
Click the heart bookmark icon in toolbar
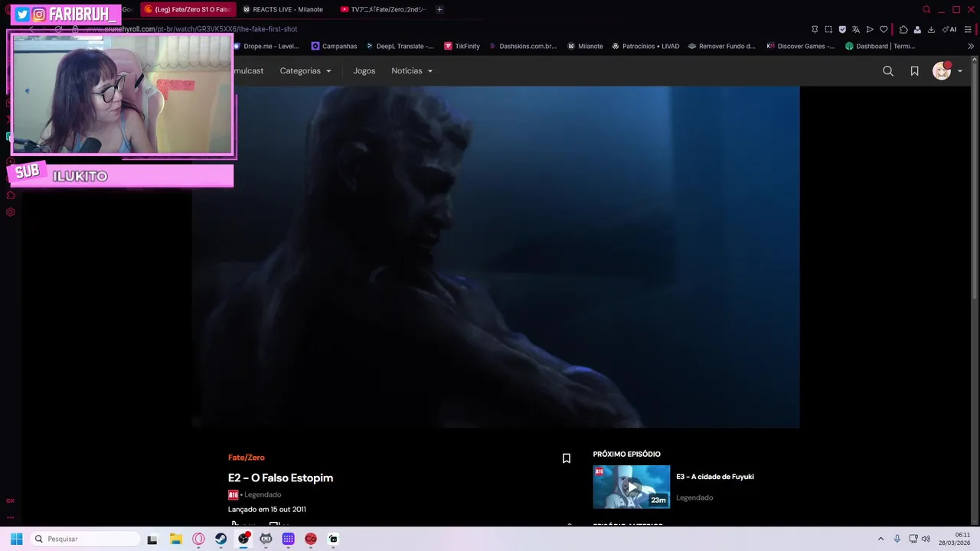(x=884, y=29)
